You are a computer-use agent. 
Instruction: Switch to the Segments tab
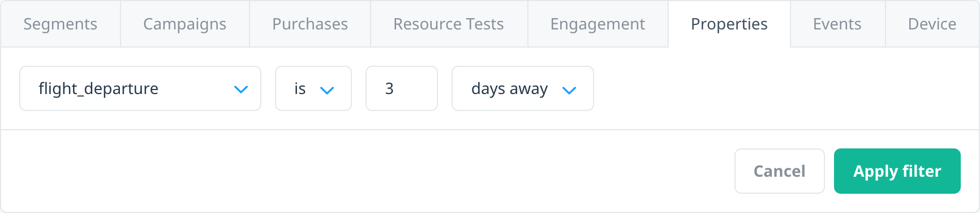tap(61, 24)
